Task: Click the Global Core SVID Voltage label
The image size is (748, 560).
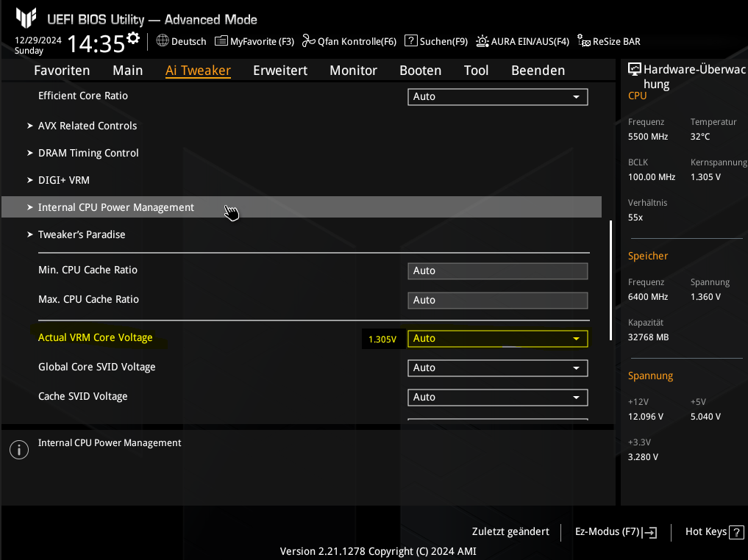Action: (97, 367)
